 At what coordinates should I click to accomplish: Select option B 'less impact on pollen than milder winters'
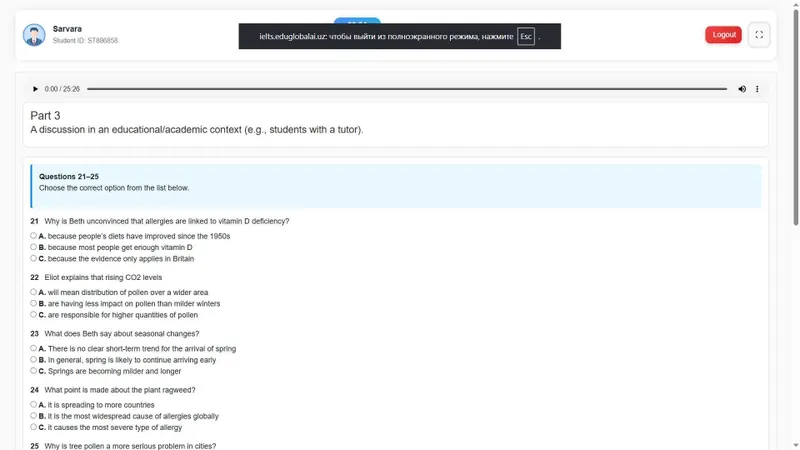(x=33, y=303)
